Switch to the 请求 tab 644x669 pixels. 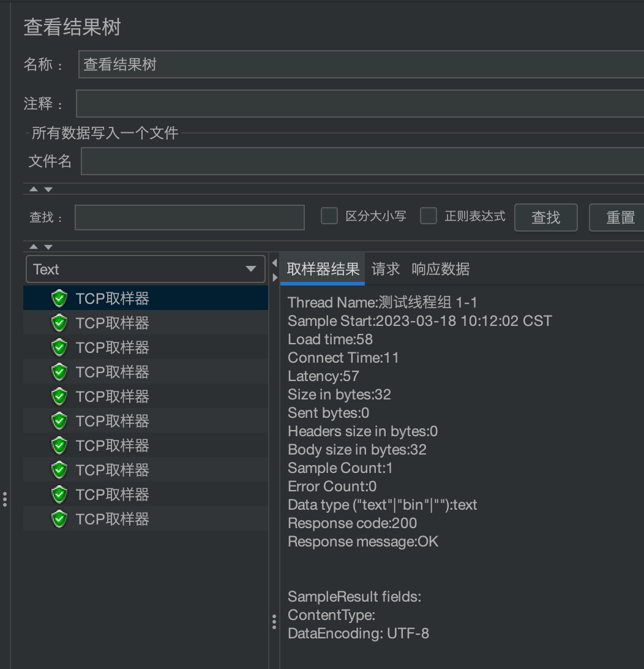[x=385, y=269]
